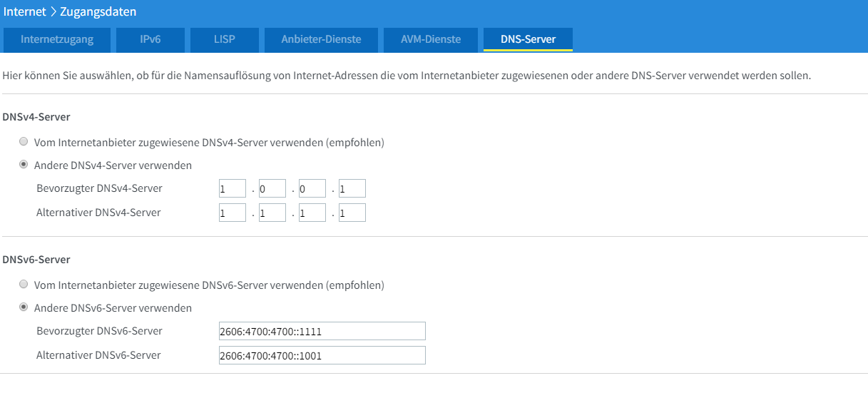Switch to the IPv6 tab

point(150,40)
